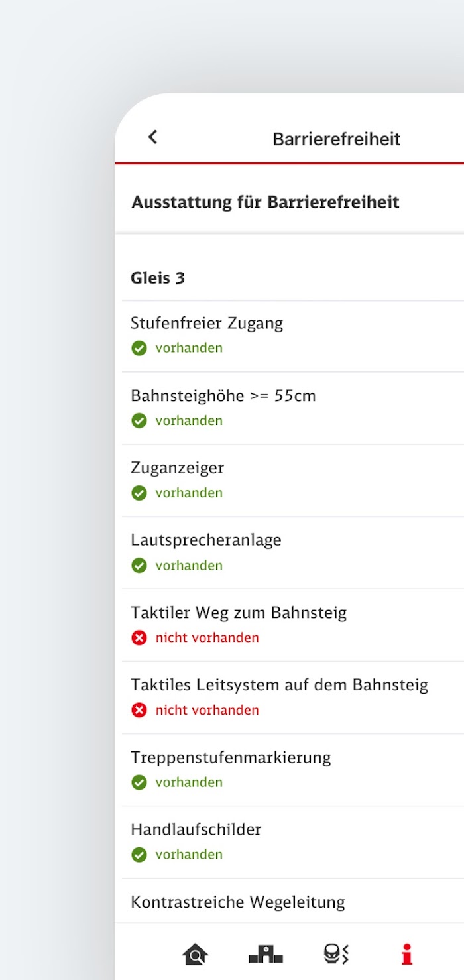Tap the Kontrastreiche Wegeleitung row
Screen dimensions: 464x980
pos(293,901)
